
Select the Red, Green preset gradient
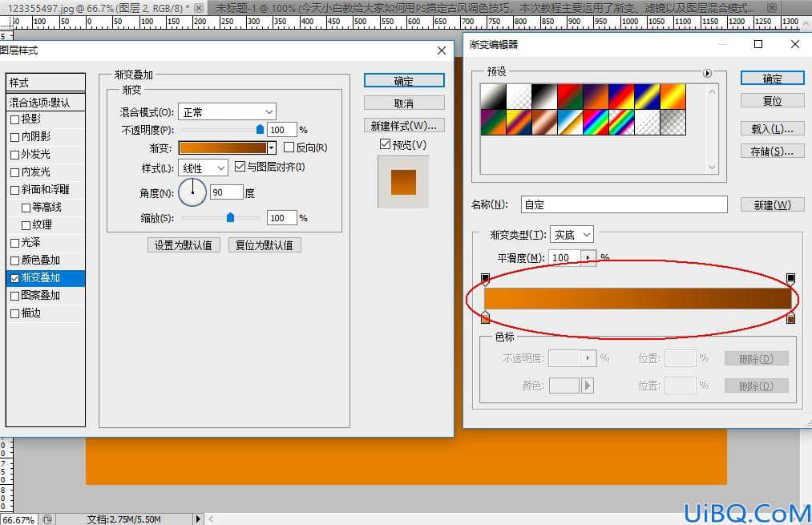point(570,97)
